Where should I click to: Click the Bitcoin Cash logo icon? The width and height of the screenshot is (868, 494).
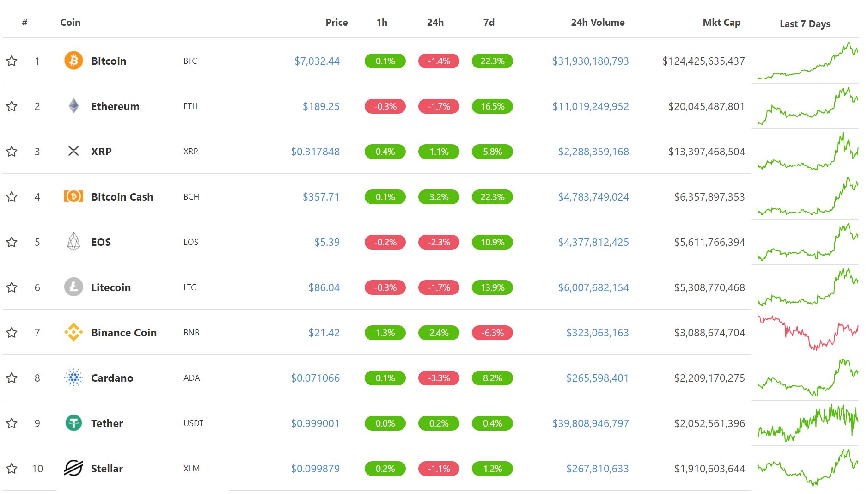tap(73, 196)
